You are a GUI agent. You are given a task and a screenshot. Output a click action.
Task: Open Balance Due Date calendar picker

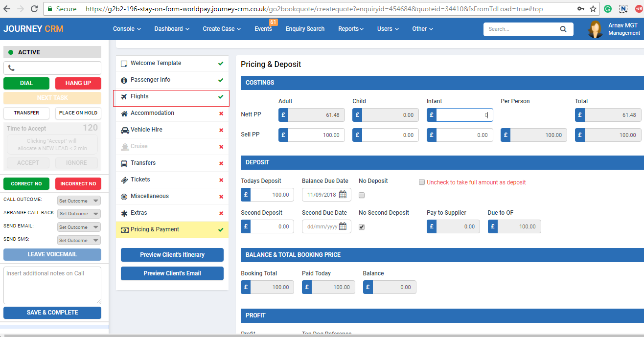click(343, 195)
